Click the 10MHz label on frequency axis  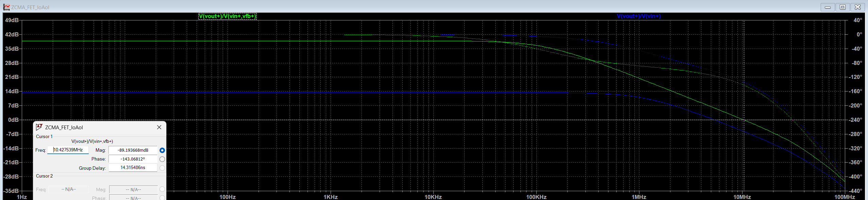point(742,197)
